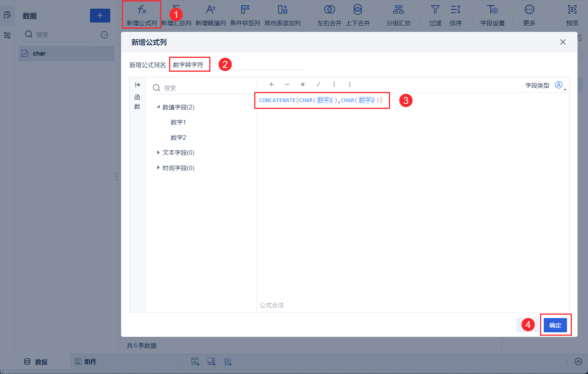Open the 分组汇总 tool
Viewport: 588px width, 374px height.
coord(399,15)
